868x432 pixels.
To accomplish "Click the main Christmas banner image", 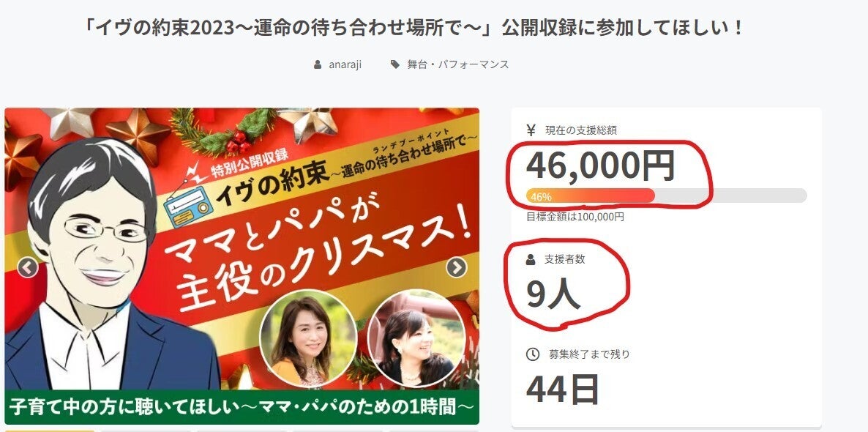I will pyautogui.click(x=242, y=266).
